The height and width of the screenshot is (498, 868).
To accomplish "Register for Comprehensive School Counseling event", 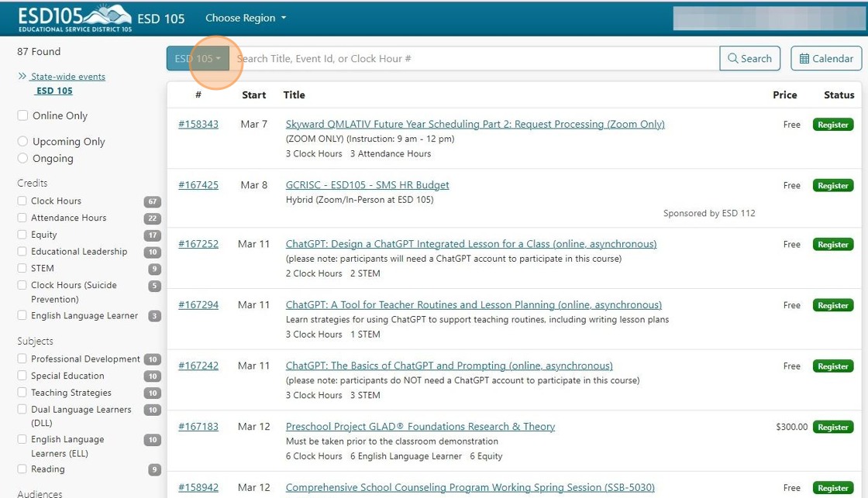I will tap(832, 488).
